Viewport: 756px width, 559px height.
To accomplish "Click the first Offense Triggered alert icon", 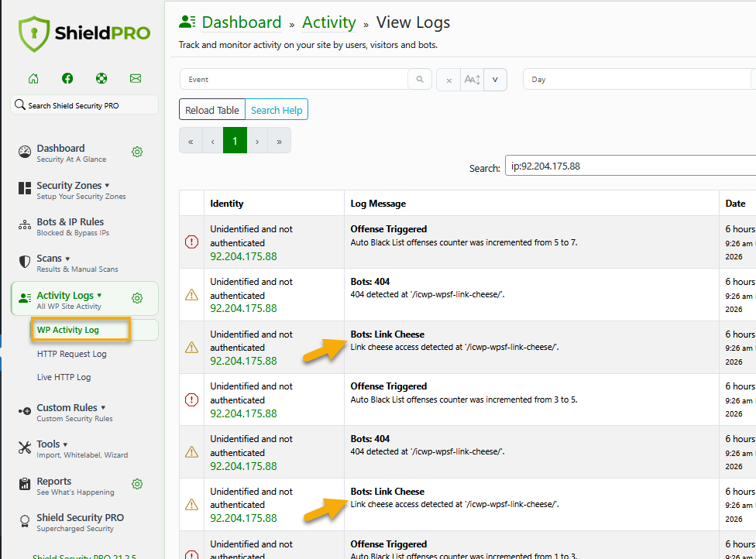I will pos(191,242).
